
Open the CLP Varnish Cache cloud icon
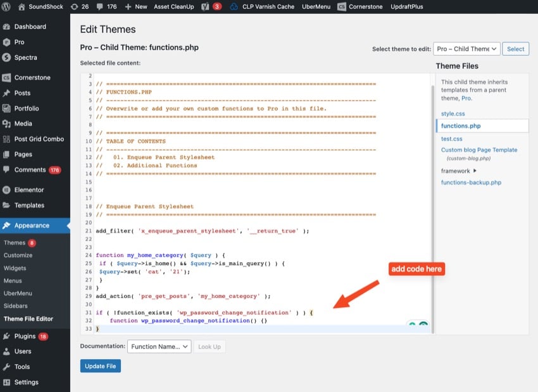234,6
